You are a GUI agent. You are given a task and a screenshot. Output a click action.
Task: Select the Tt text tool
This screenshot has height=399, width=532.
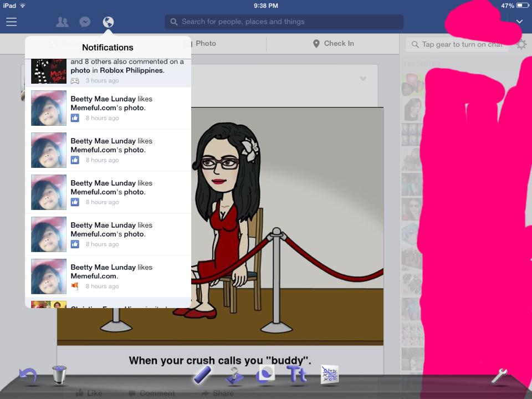click(297, 375)
